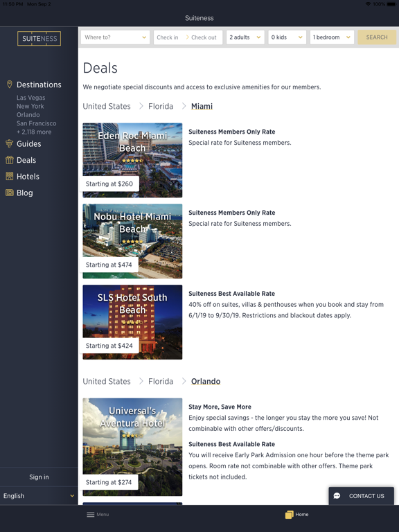This screenshot has height=532, width=399.
Task: Select Orlando in sidebar destinations
Action: 28,115
